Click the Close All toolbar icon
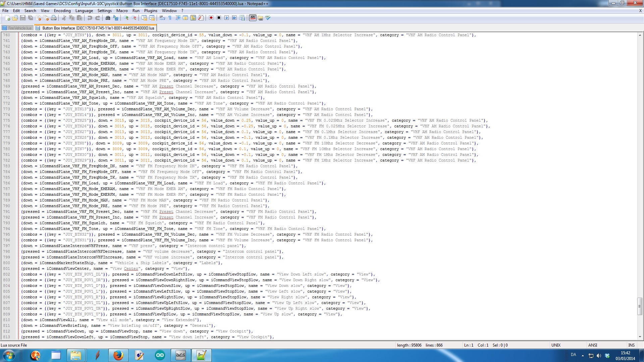Screen dimensions: 644x362 click(46, 18)
